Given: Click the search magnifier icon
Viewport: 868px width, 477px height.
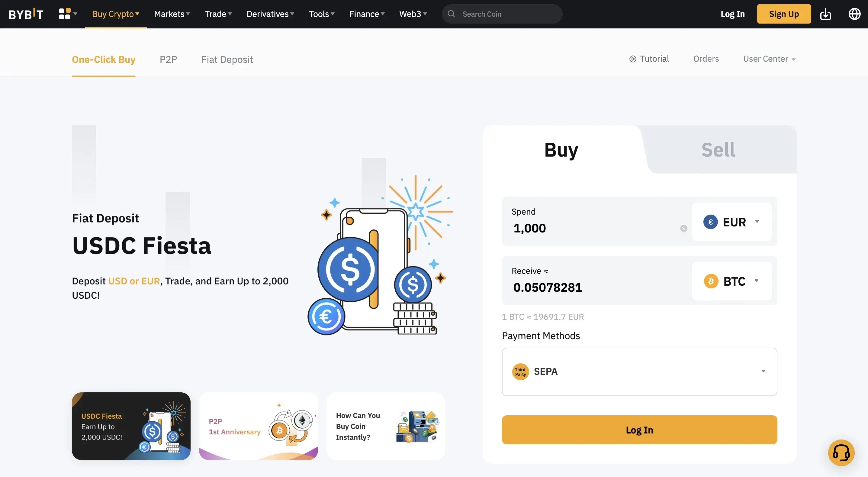Looking at the screenshot, I should (x=451, y=14).
